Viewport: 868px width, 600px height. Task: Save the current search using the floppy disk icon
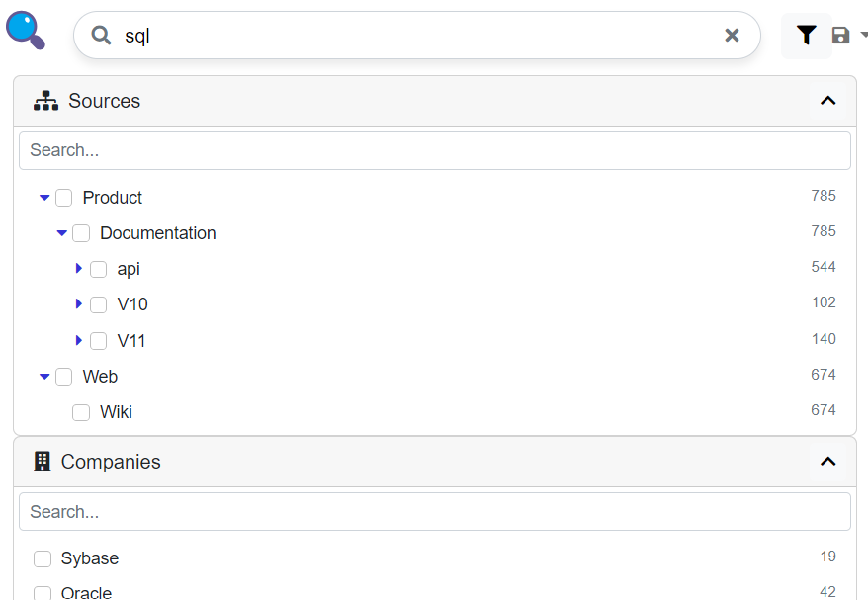click(x=839, y=35)
